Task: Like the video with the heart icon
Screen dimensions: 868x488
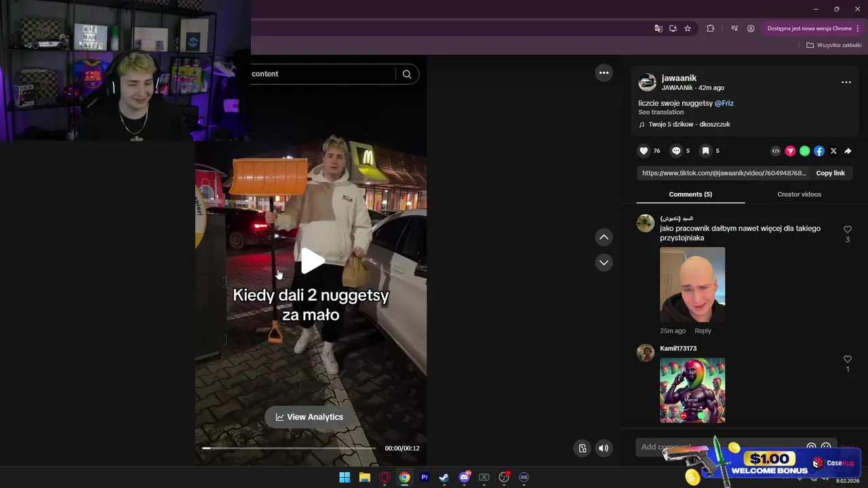Action: tap(644, 151)
